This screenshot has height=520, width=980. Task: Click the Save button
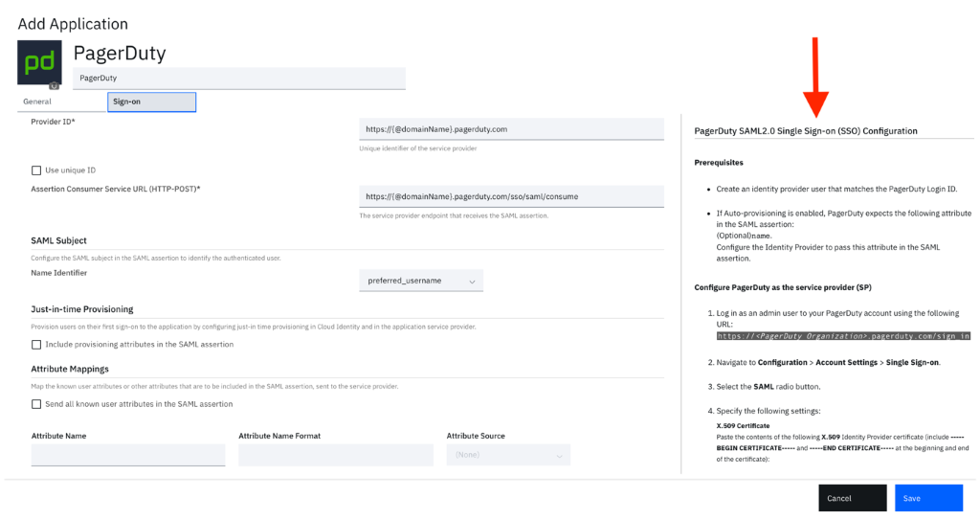(928, 498)
